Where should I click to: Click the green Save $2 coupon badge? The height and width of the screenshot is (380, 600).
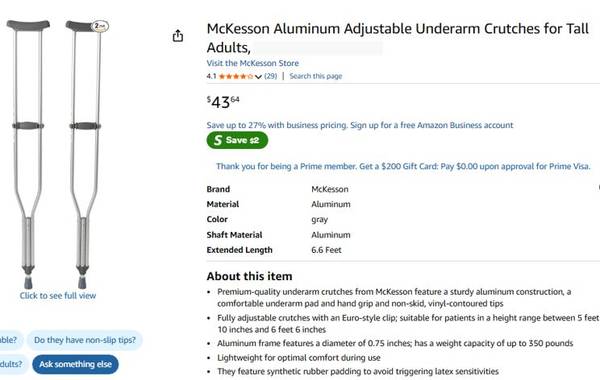(237, 140)
